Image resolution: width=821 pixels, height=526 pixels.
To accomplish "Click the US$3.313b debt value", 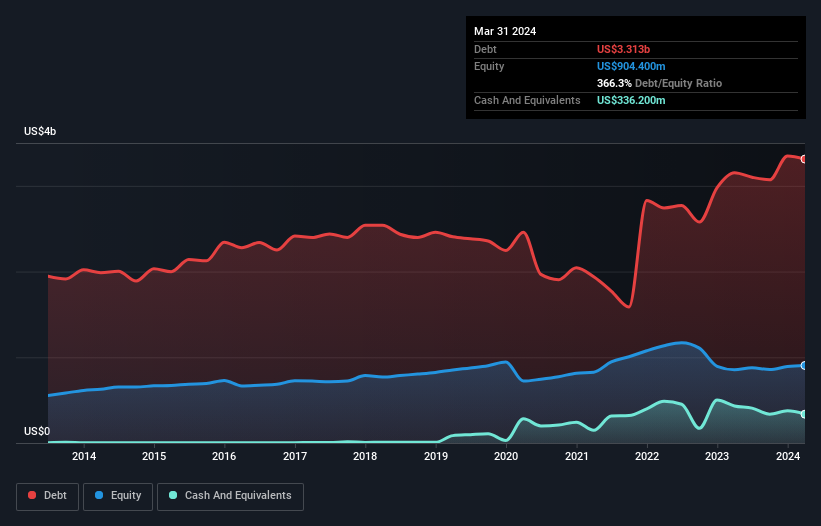I will coord(623,49).
